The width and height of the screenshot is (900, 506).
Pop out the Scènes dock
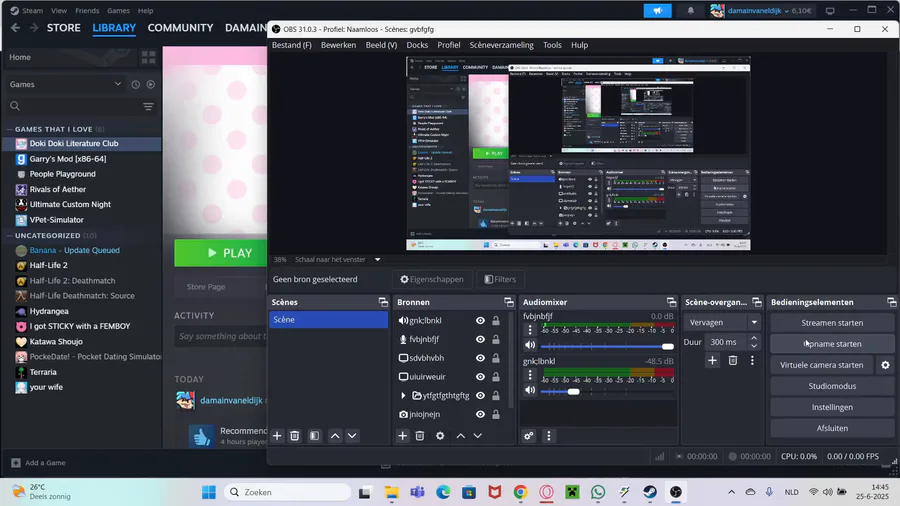[383, 302]
